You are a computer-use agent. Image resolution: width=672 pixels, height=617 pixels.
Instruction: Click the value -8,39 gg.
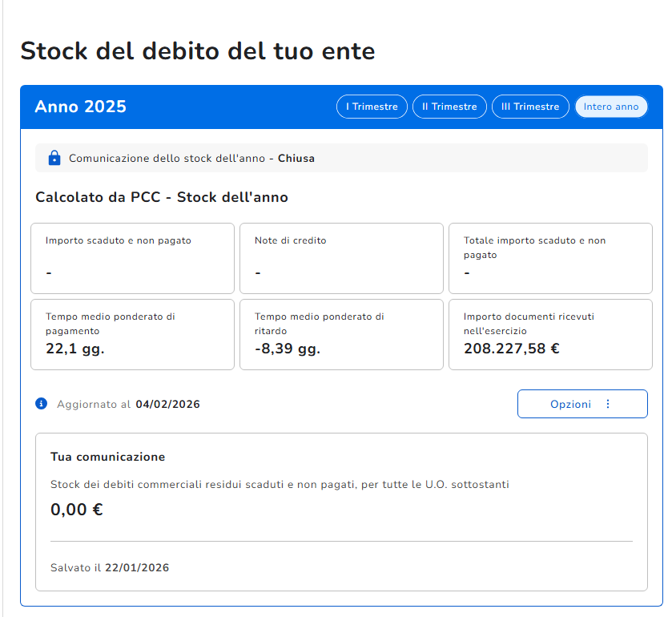288,349
